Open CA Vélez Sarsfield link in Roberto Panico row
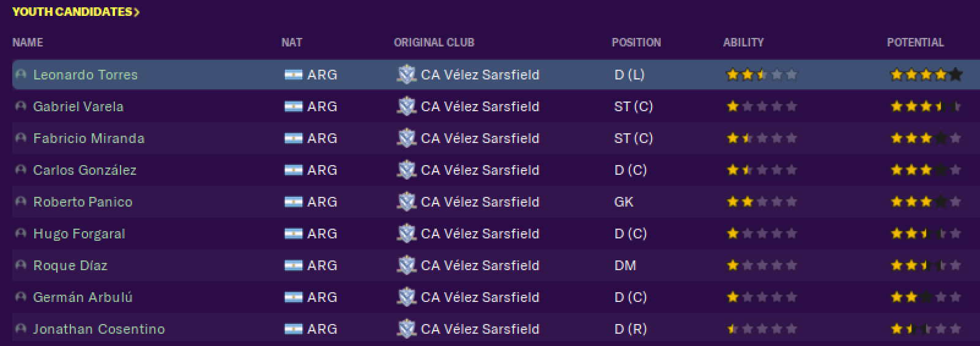Viewport: 980px width, 346px height. pos(480,202)
